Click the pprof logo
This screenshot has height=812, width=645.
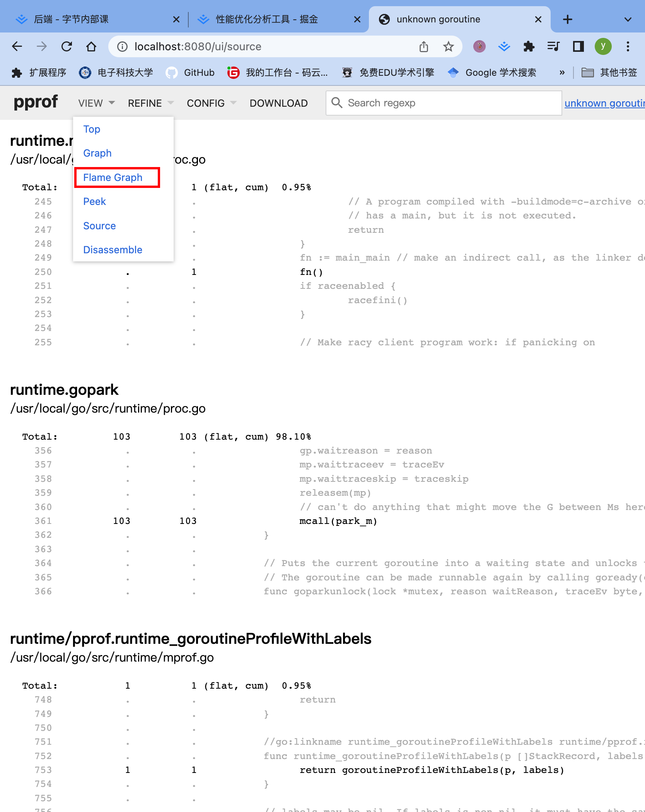pos(36,103)
